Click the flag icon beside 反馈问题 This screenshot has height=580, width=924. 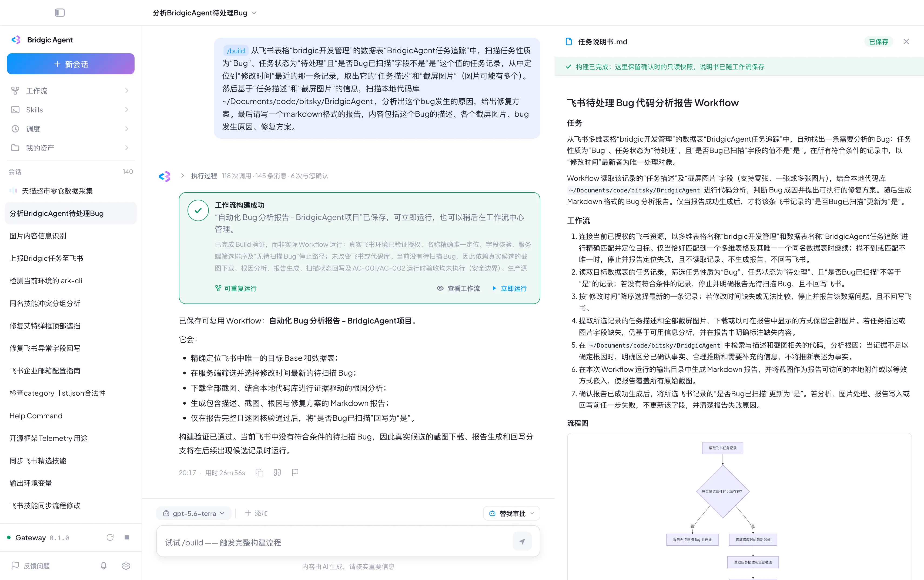click(x=15, y=566)
